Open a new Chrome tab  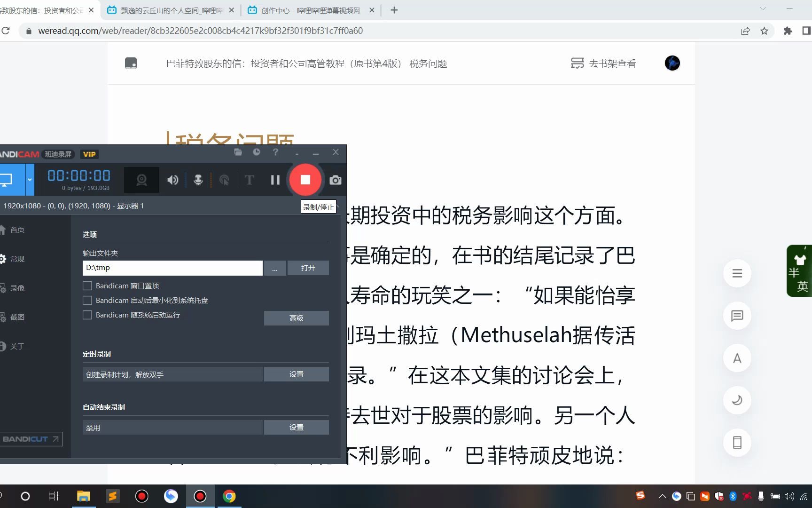tap(394, 10)
